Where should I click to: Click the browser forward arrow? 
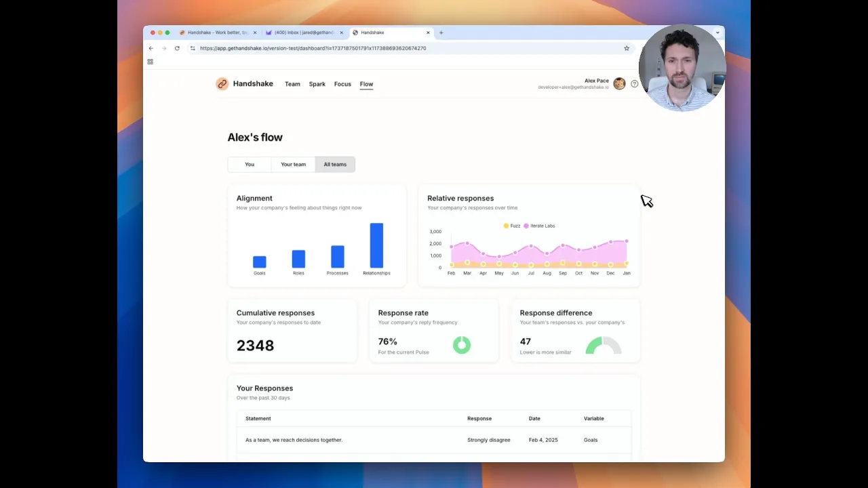(x=164, y=48)
